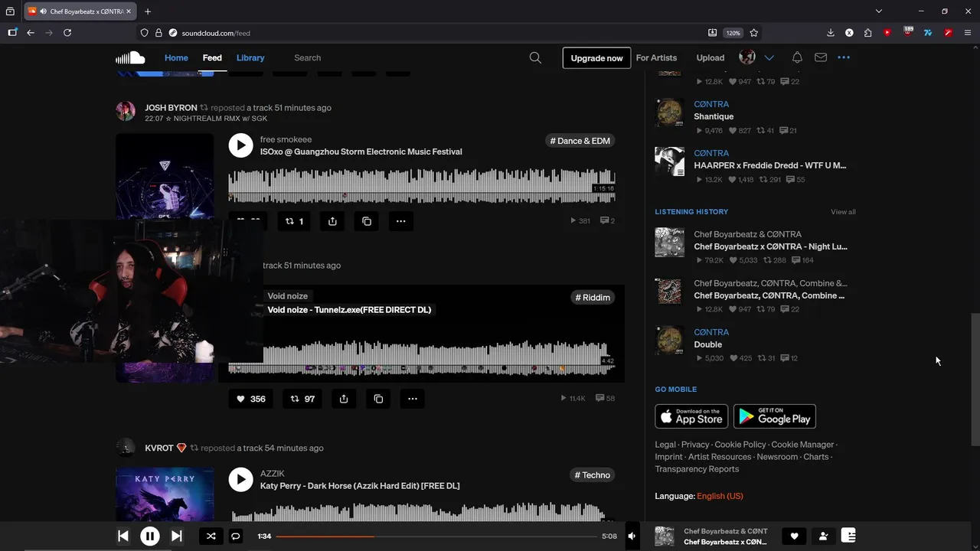Viewport: 980px width, 551px height.
Task: Toggle repeat in player bar
Action: (236, 536)
